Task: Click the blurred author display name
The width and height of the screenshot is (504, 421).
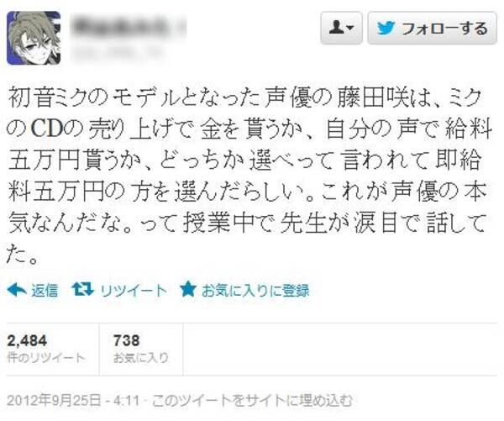Action: 128,27
